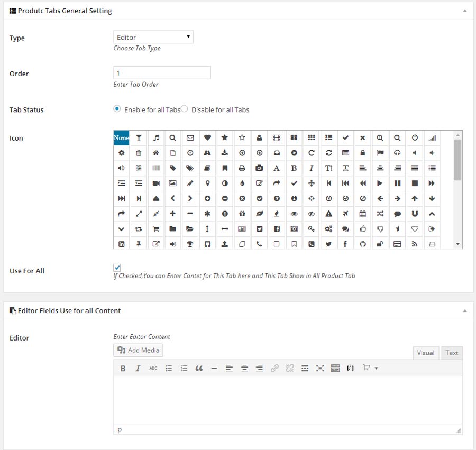Image resolution: width=476 pixels, height=450 pixels.
Task: Pick the music note icon
Action: (x=156, y=138)
